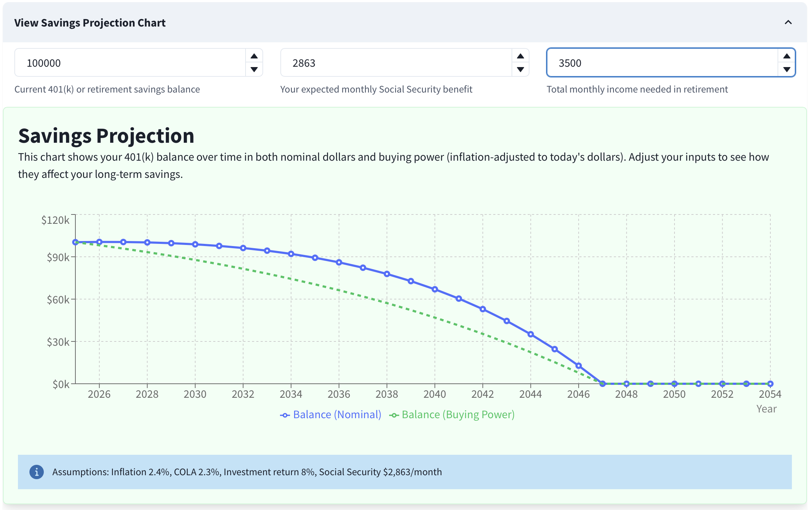812x510 pixels.
Task: Click the info icon beside Assumptions
Action: 37,472
